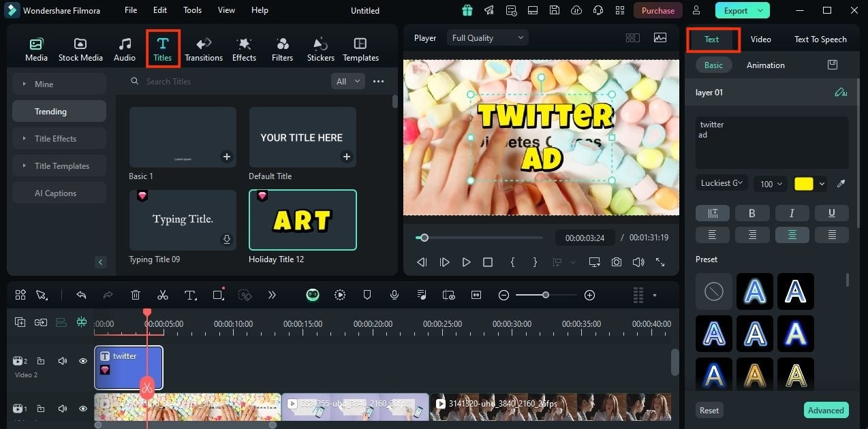Select the Holiday Title 12 thumbnail
This screenshot has width=868, height=429.
[x=303, y=220]
